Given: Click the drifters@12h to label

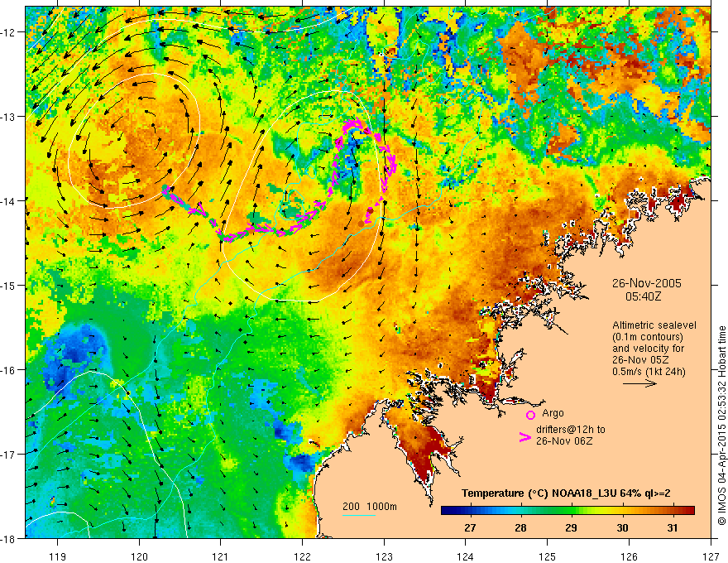Looking at the screenshot, I should click(x=571, y=430).
